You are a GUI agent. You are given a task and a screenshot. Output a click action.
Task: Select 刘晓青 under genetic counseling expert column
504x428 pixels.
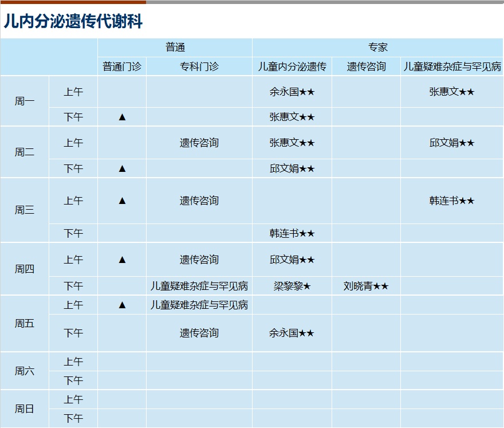[x=365, y=286]
